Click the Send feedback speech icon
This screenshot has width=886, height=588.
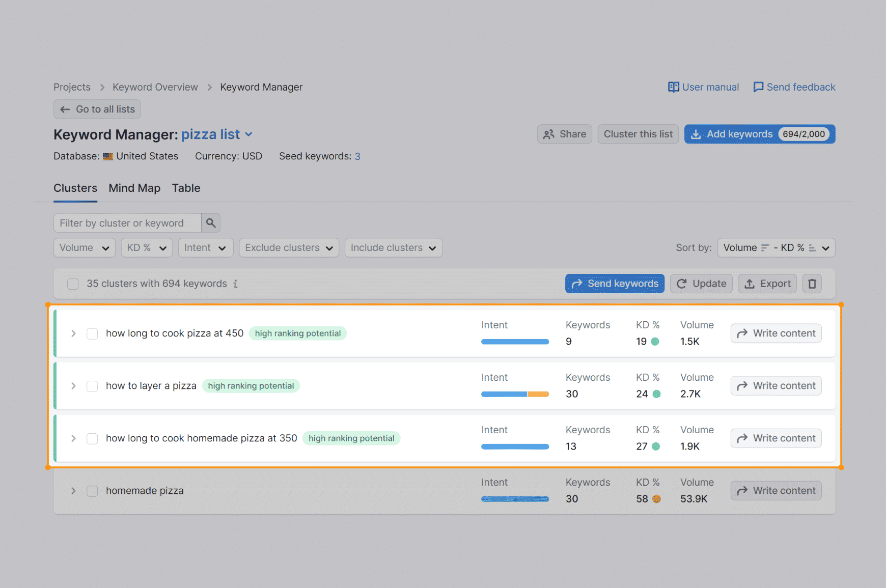(758, 87)
